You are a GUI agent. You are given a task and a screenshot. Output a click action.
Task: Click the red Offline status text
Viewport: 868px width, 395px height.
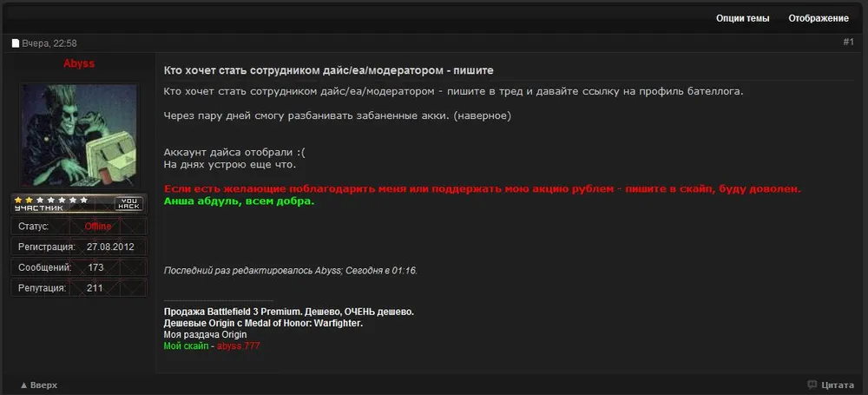coord(97,227)
